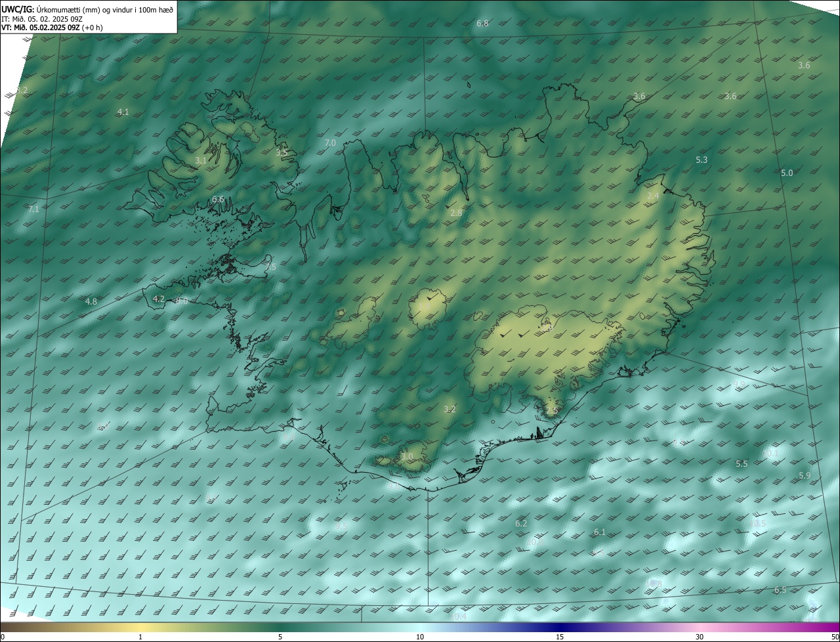Viewport: 840px width, 642px height.
Task: Click the yellow segment of the colorbar
Action: coord(140,627)
